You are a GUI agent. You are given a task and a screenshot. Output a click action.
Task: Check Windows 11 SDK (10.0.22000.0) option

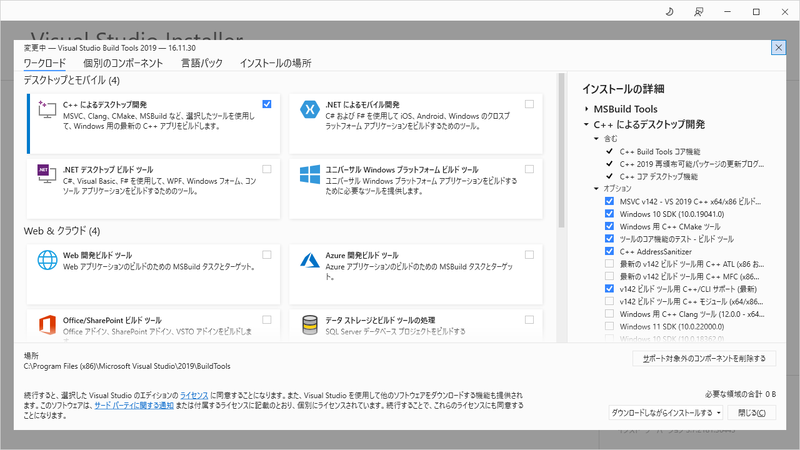point(609,326)
